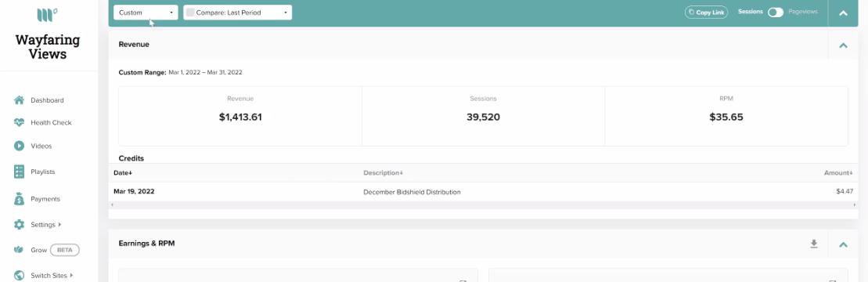The width and height of the screenshot is (868, 282).
Task: Open the Videos play icon
Action: point(20,146)
